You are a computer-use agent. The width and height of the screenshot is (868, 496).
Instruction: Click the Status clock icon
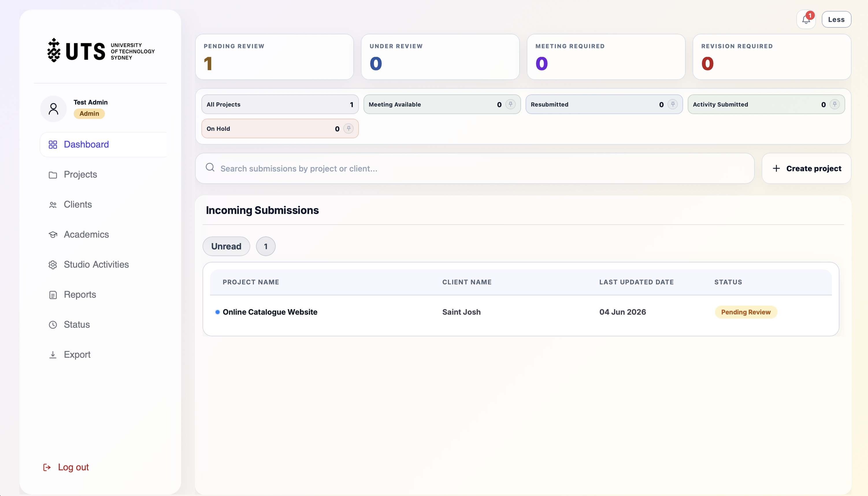[53, 325]
